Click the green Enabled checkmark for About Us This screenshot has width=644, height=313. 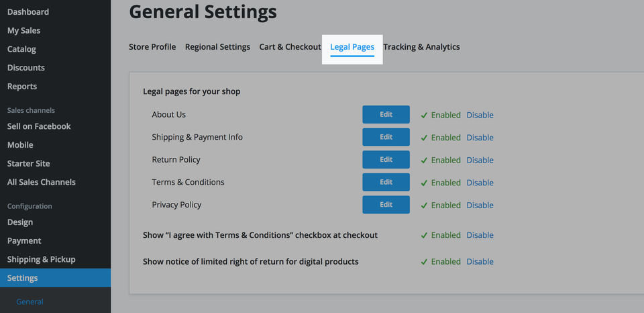point(424,116)
